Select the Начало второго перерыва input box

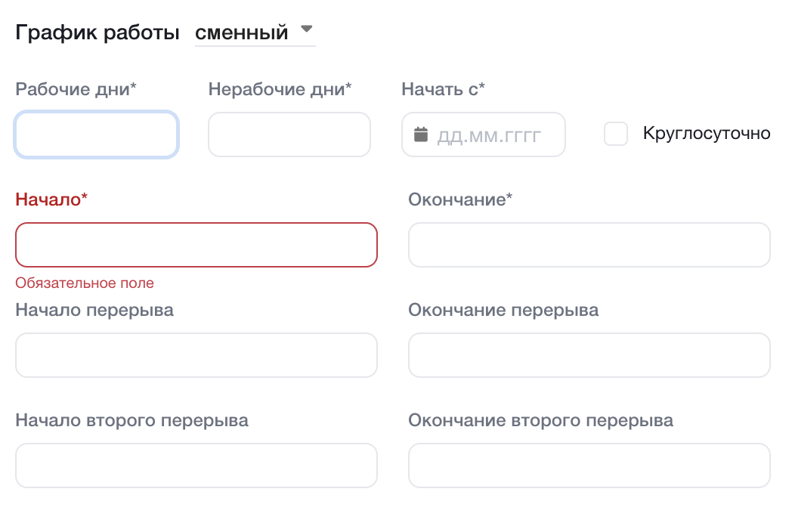(196, 466)
